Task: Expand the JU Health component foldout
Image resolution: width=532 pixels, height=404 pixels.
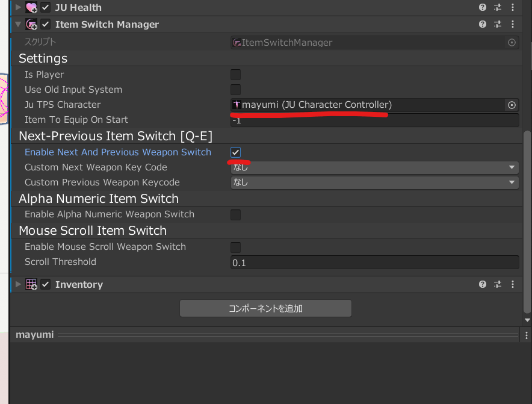Action: click(x=17, y=8)
